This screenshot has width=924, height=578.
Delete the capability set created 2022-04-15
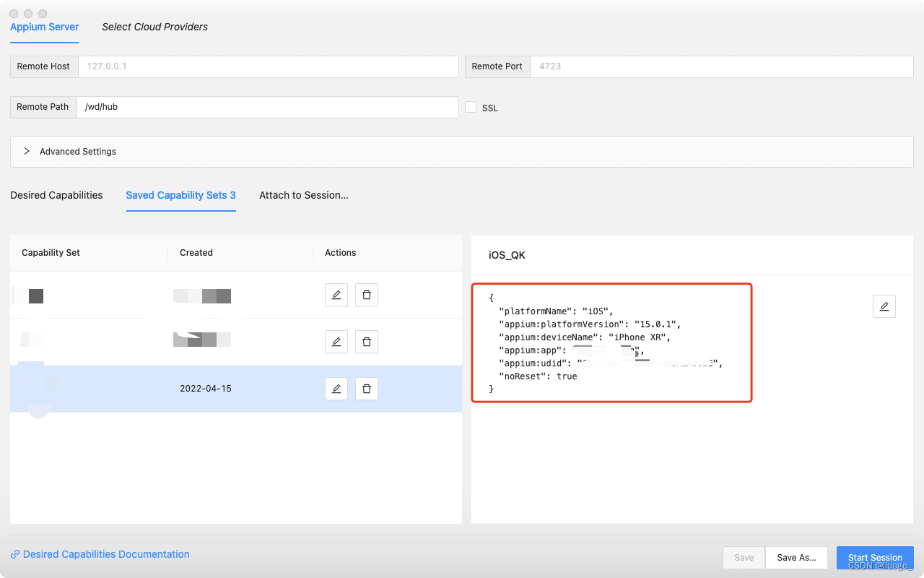pyautogui.click(x=367, y=389)
